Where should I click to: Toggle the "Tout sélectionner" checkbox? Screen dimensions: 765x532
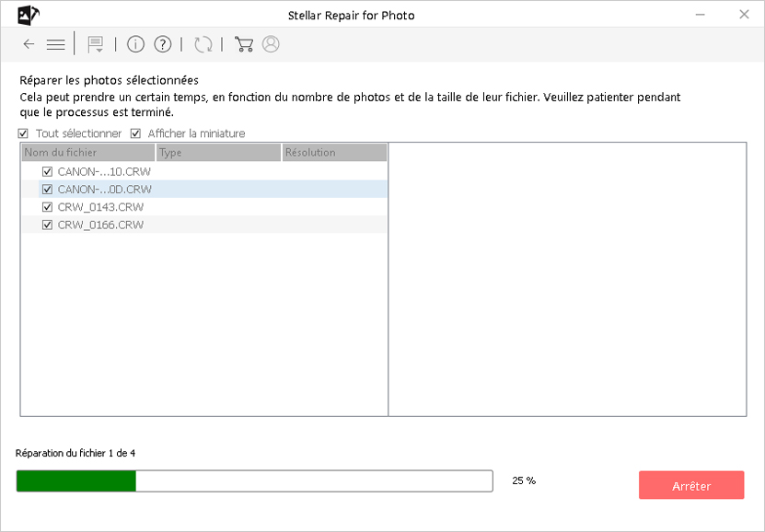point(24,133)
